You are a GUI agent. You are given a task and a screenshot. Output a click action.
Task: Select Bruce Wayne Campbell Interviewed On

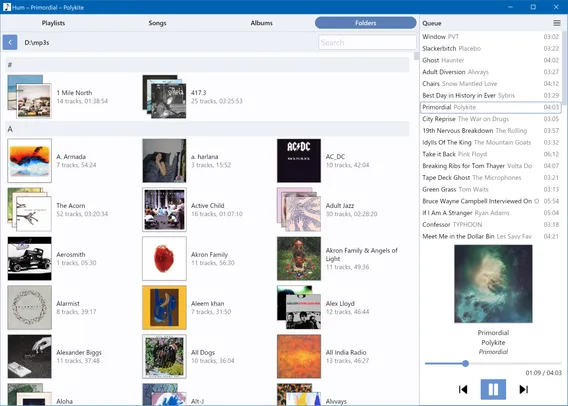click(x=490, y=201)
